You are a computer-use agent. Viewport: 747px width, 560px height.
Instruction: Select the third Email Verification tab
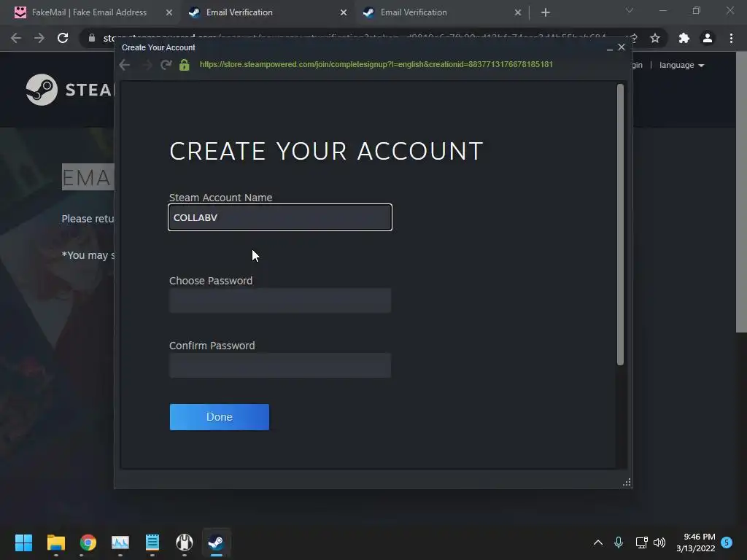click(x=414, y=12)
